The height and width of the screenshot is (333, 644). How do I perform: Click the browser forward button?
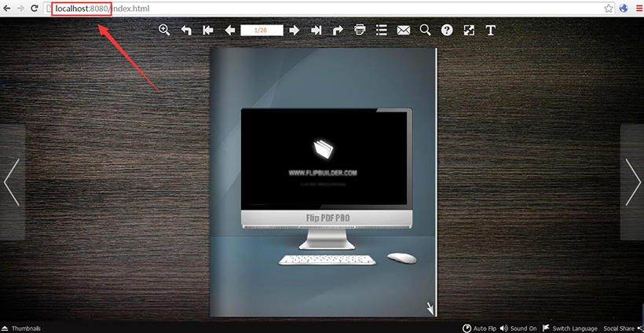(20, 8)
